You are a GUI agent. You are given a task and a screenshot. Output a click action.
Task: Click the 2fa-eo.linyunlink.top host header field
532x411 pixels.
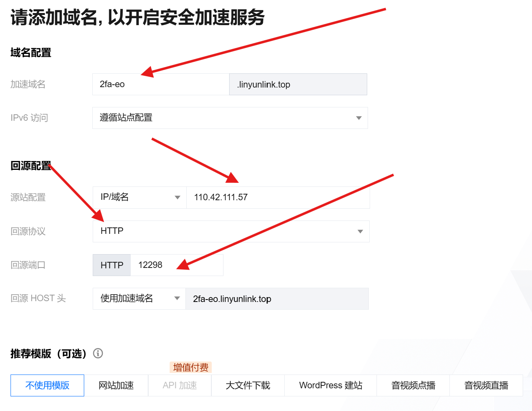(x=277, y=299)
